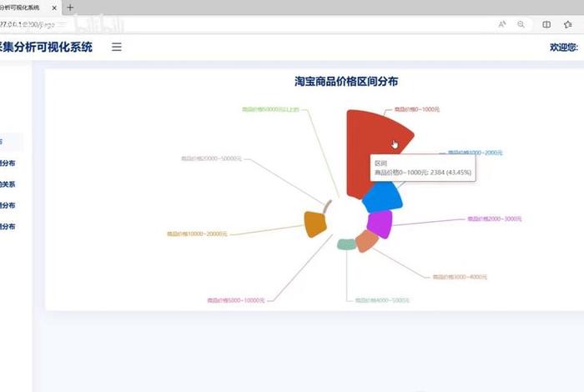
Task: Click the blue 1000~2000元 pie slice
Action: (383, 197)
